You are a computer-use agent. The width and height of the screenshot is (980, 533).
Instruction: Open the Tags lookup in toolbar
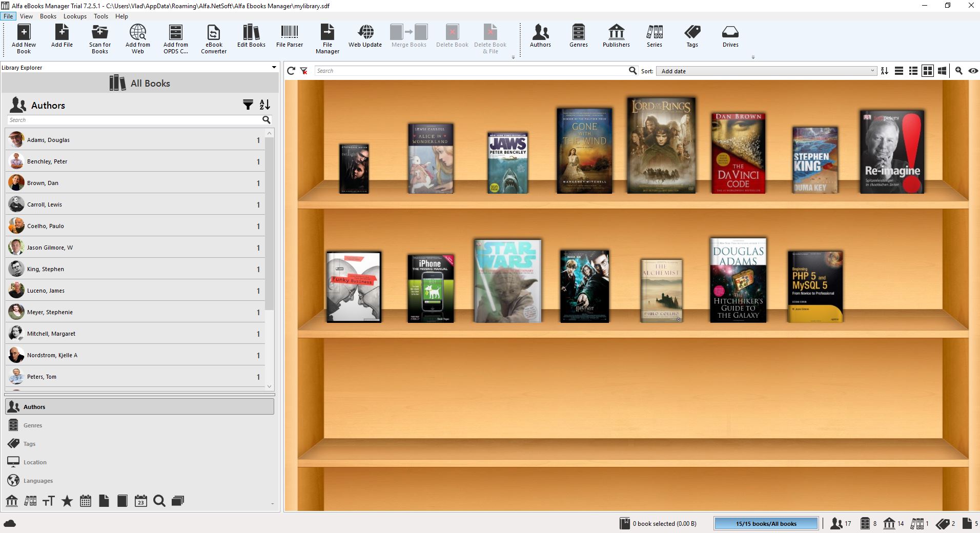point(692,36)
